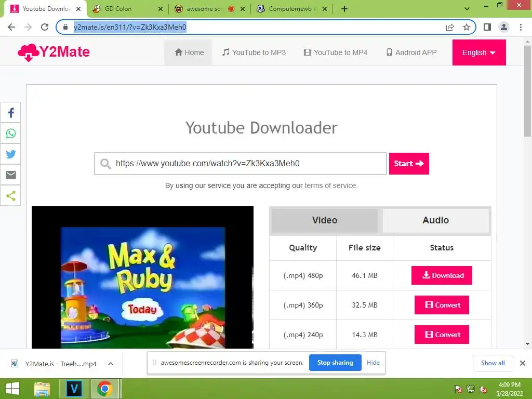Viewport: 532px width, 399px height.
Task: Click the 46.1 MB file size cell
Action: coord(364,275)
